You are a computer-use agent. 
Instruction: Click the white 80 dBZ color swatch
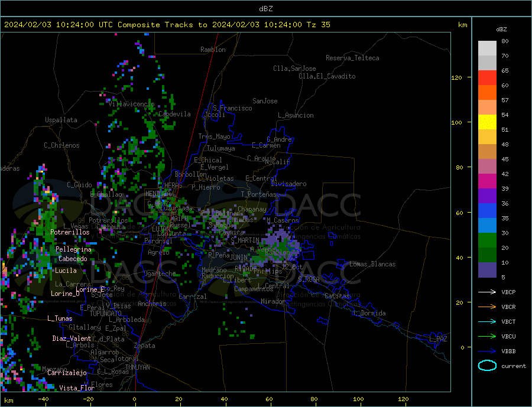pyautogui.click(x=487, y=48)
